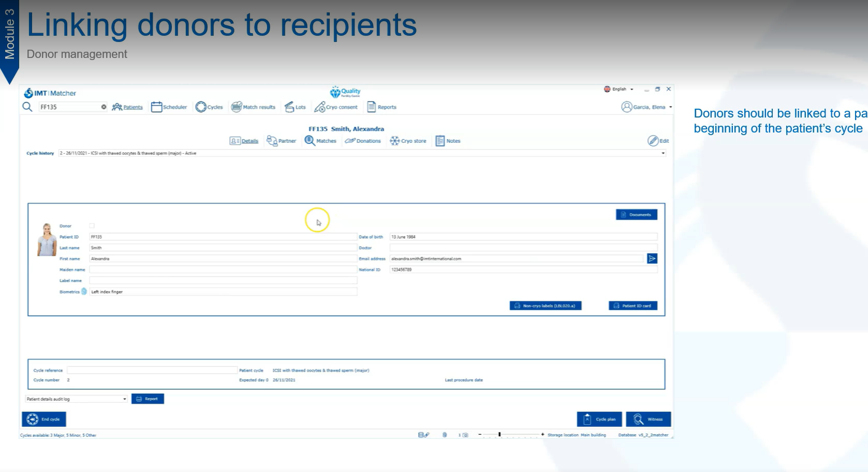Click the Cycle reference input field
Viewport: 868px width, 472px height.
152,371
